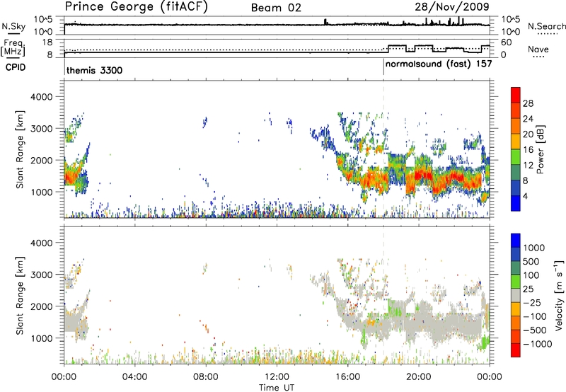Click the '08:00' time axis tick label
Image resolution: width=566 pixels, height=392 pixels.
coord(205,377)
